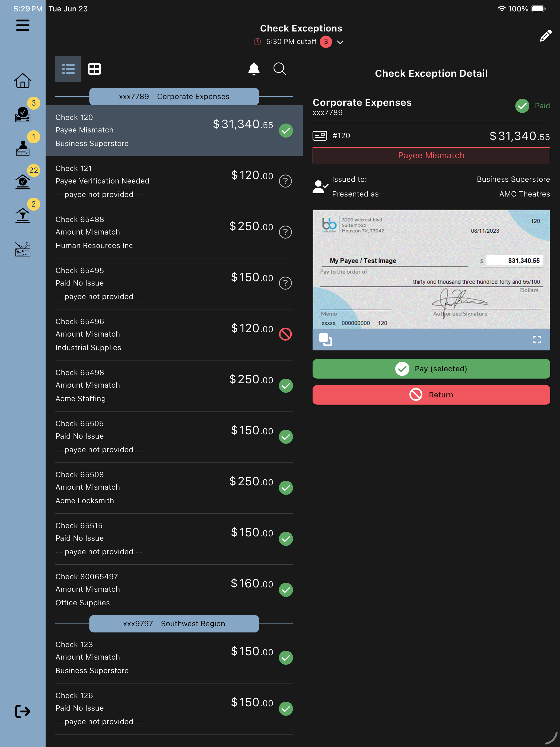Flip check image with front/back icon
Viewport: 560px width, 747px height.
pos(325,339)
